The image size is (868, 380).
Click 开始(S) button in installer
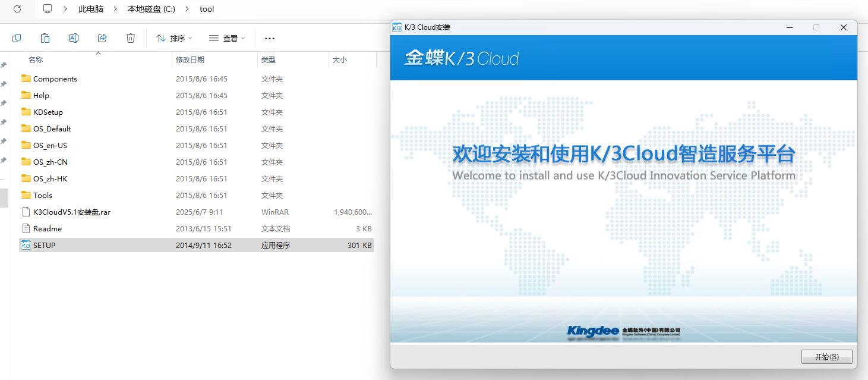click(x=826, y=357)
